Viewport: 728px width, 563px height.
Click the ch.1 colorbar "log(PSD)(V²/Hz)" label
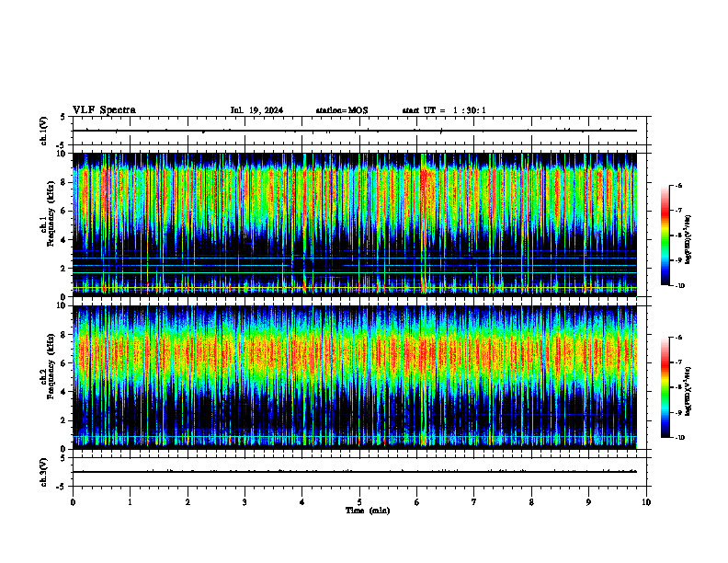tap(688, 240)
